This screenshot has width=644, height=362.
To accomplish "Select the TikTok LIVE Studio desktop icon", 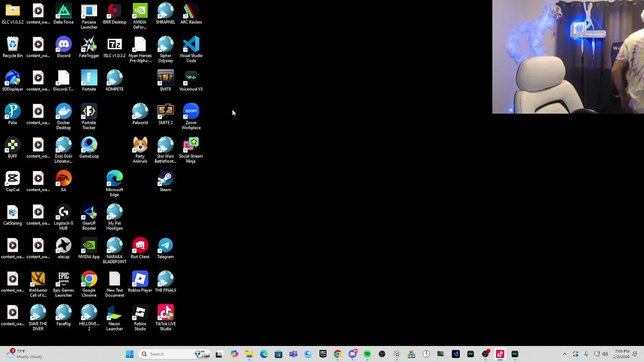I will coord(166,318).
